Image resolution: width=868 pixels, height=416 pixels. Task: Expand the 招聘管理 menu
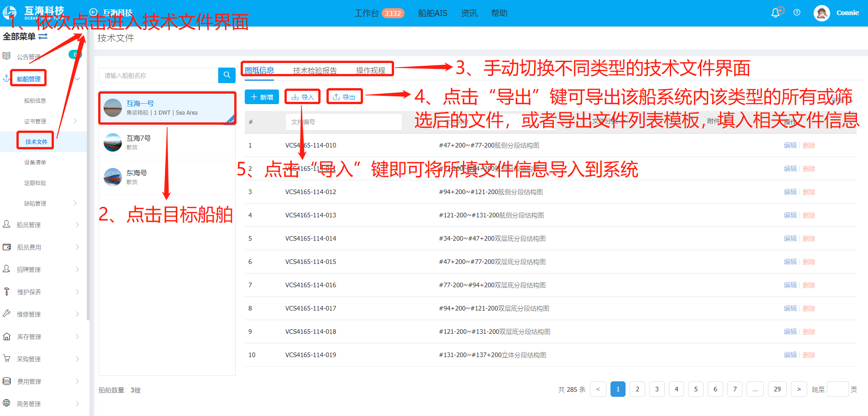pos(77,269)
